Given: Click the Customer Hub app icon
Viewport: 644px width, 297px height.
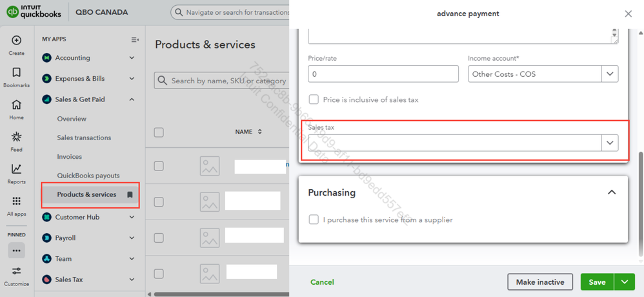Looking at the screenshot, I should 47,218.
